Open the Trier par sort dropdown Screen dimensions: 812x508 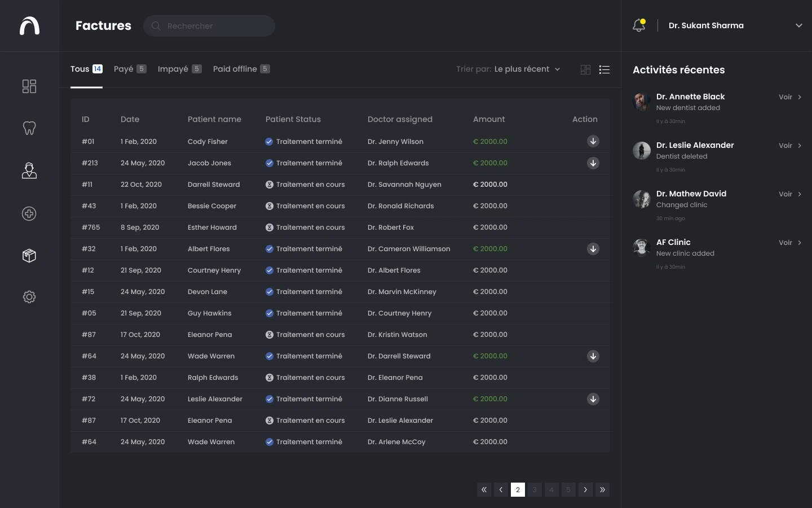[509, 69]
